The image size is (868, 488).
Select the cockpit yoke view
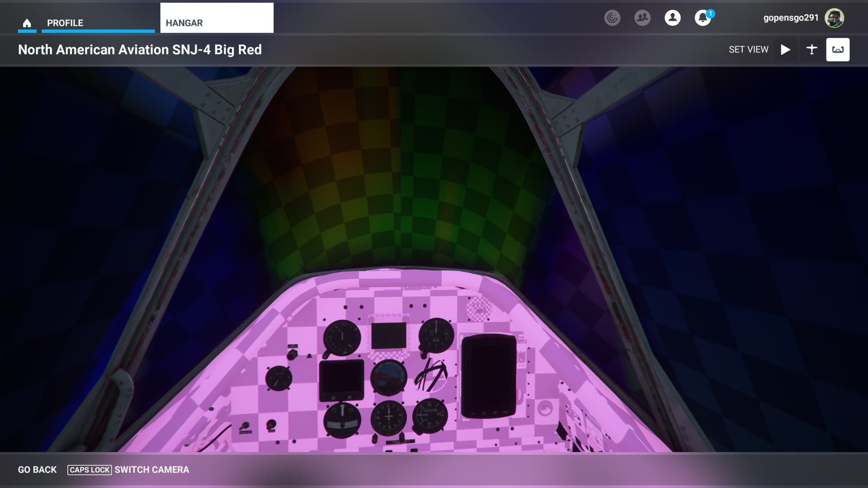tap(838, 50)
